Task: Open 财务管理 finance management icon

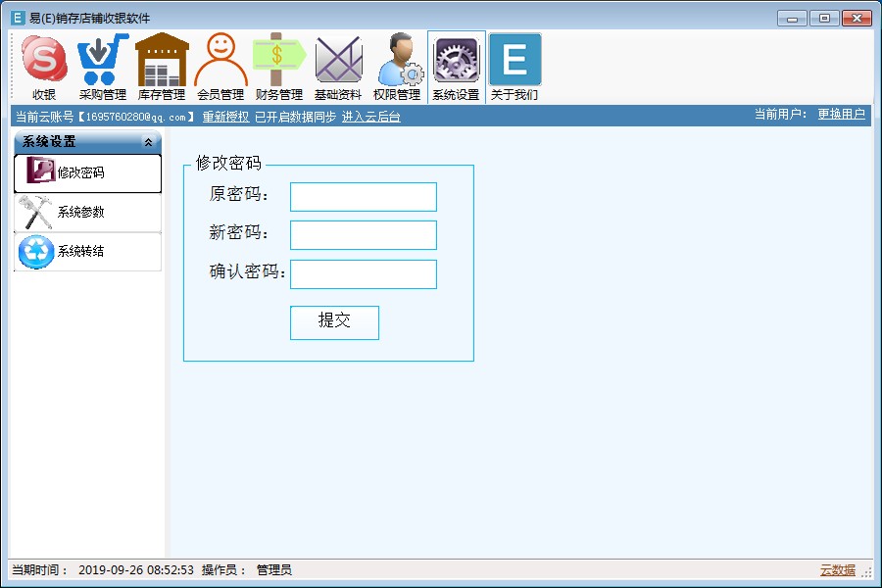Action: tap(279, 67)
